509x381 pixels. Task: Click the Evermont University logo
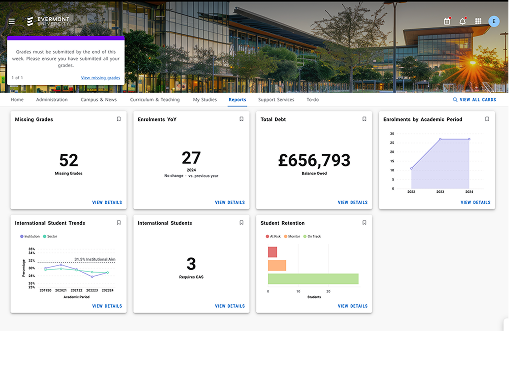tap(48, 21)
